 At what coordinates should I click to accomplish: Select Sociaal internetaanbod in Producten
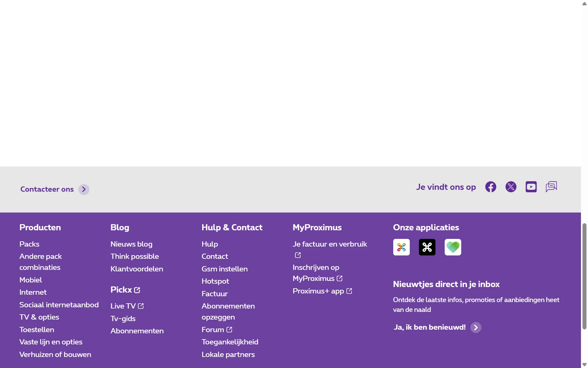59,305
